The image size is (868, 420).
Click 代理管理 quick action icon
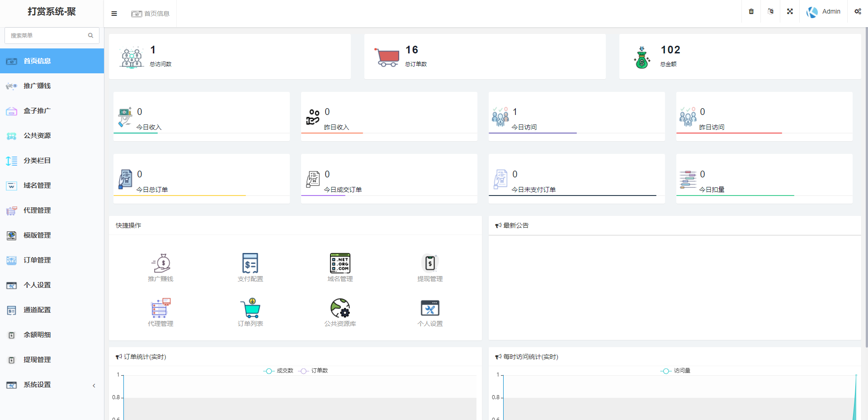click(160, 308)
